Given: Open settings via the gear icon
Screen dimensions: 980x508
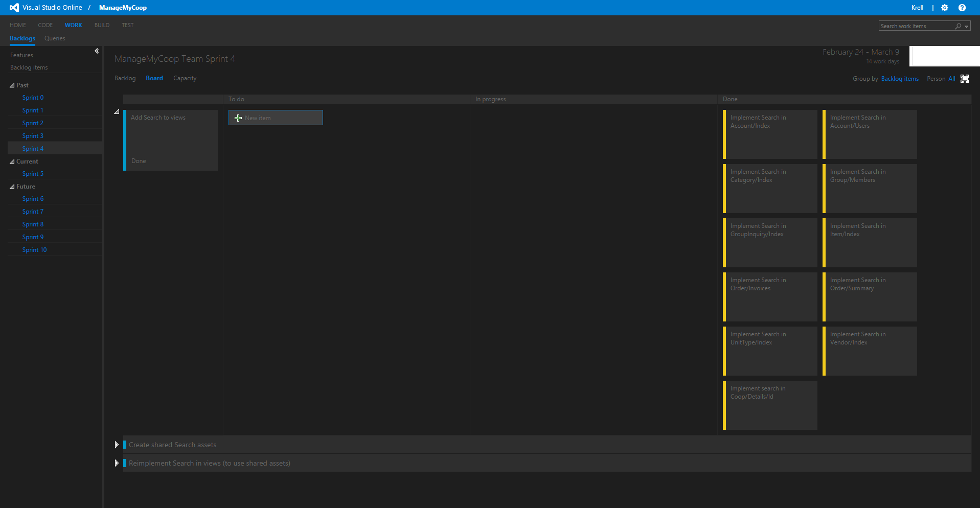Looking at the screenshot, I should (944, 8).
